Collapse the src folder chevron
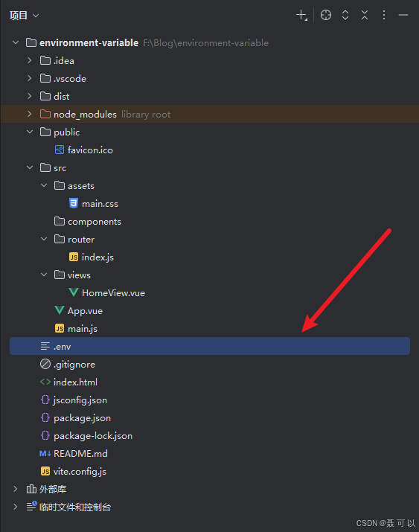419x532 pixels. (30, 167)
